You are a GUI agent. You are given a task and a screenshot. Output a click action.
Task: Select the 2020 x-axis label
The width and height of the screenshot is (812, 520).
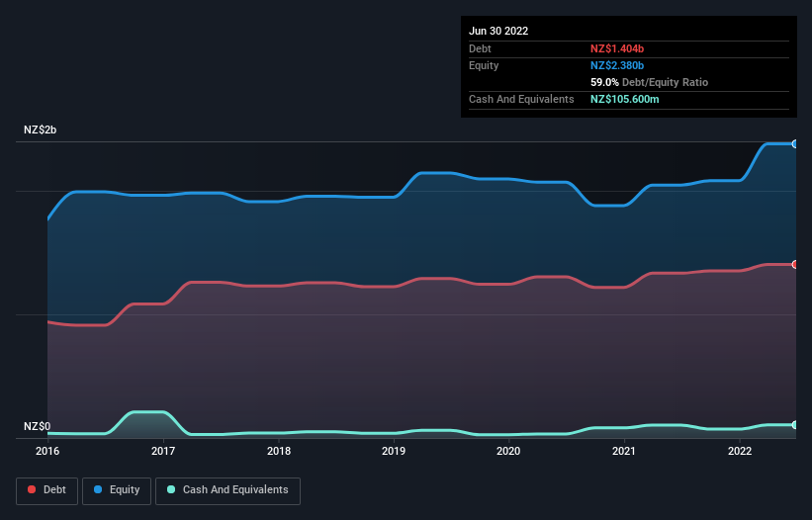508,451
